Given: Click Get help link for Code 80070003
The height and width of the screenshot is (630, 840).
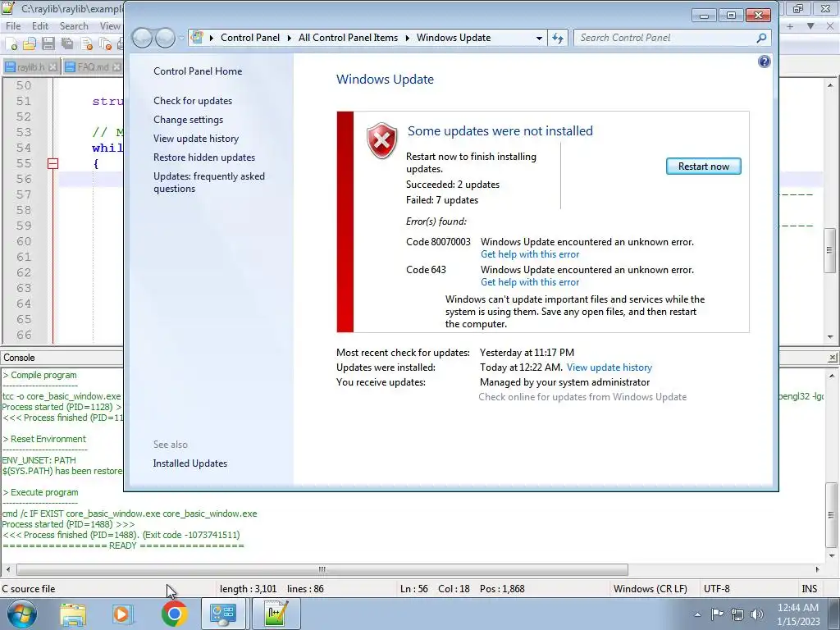Looking at the screenshot, I should coord(530,254).
